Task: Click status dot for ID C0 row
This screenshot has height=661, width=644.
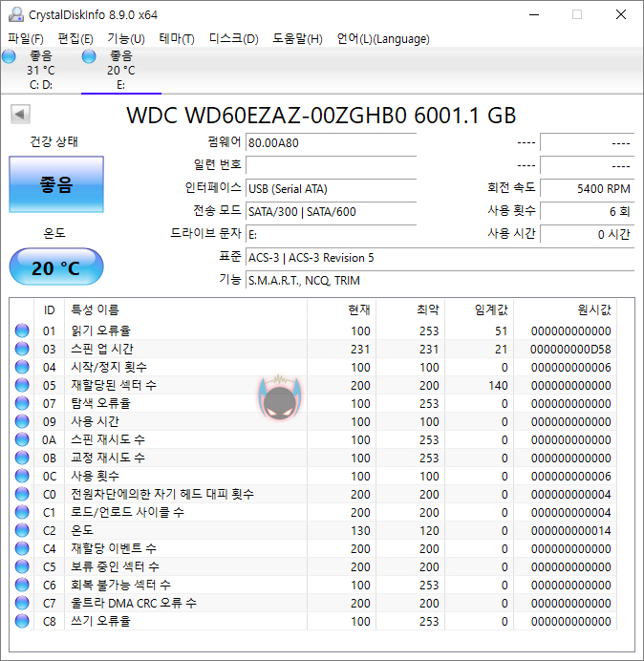Action: point(22,494)
